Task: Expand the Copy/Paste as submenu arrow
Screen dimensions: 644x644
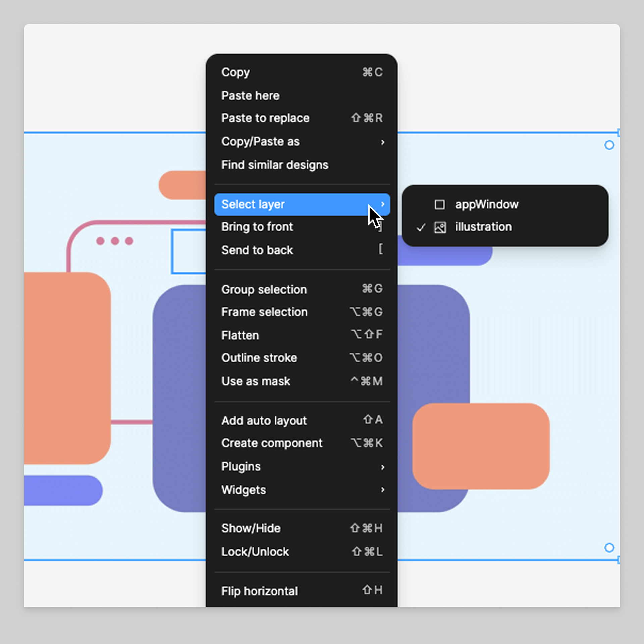Action: (x=382, y=142)
